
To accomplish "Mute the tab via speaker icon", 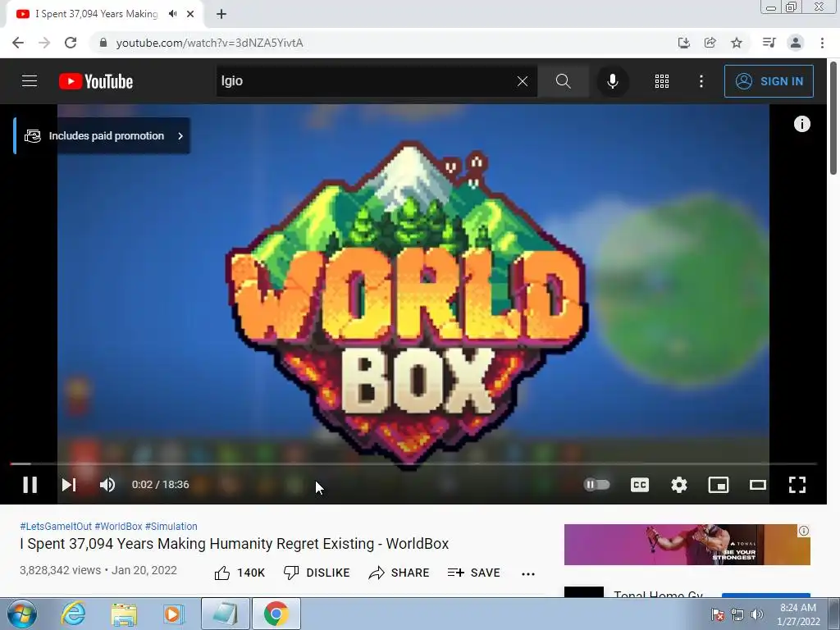I will [172, 14].
